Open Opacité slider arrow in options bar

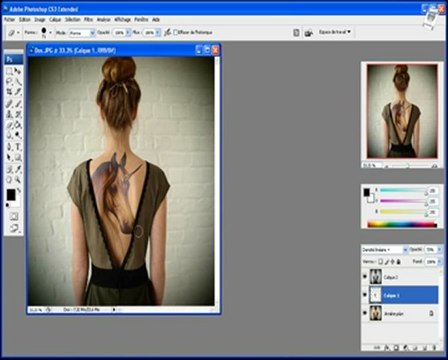coord(128,33)
